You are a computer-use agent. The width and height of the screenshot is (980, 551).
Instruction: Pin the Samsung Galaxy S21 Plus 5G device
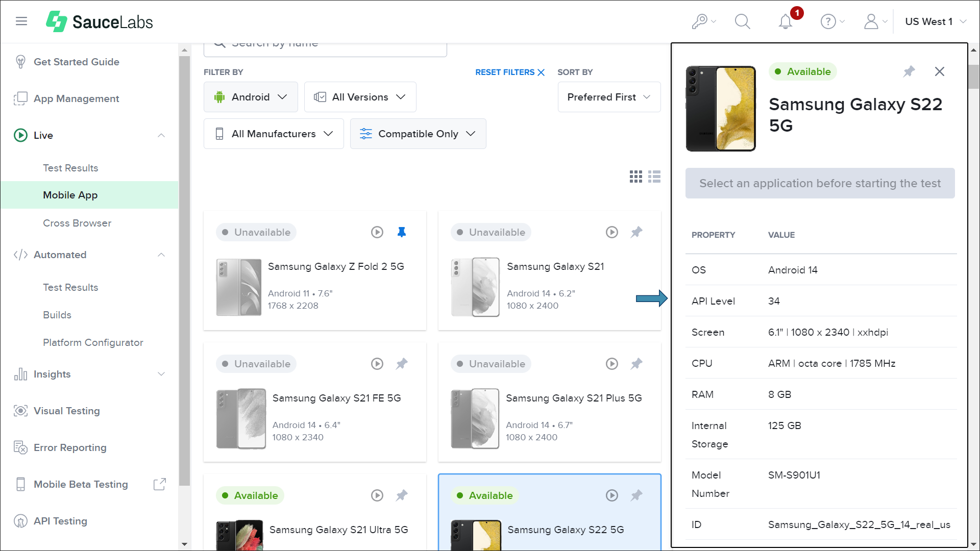click(636, 364)
